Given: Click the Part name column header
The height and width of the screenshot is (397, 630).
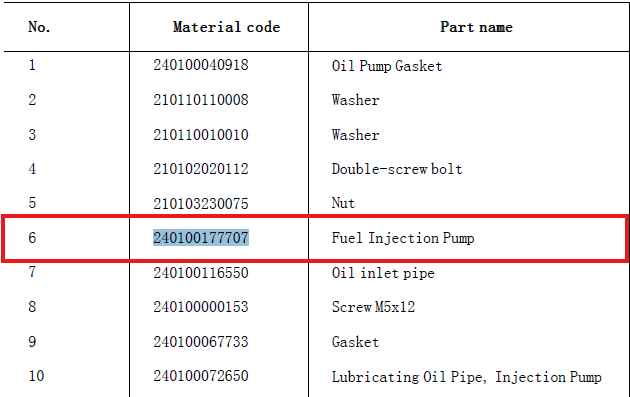Looking at the screenshot, I should tap(476, 27).
